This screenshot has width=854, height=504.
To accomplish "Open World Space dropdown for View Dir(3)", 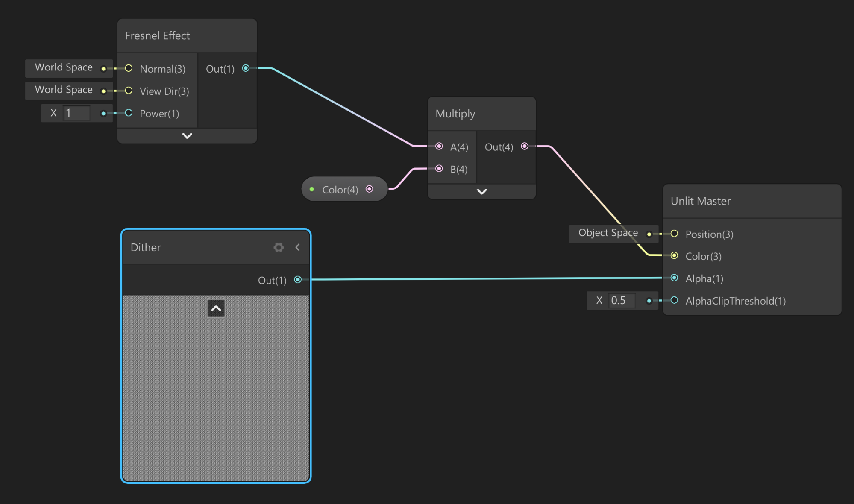I will [x=64, y=90].
